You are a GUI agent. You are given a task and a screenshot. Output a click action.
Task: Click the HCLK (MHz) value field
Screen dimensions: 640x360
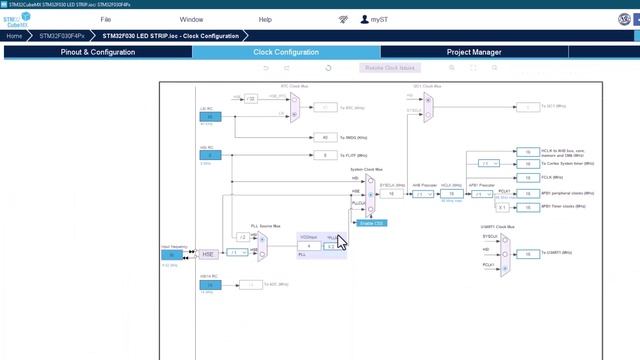pos(452,194)
